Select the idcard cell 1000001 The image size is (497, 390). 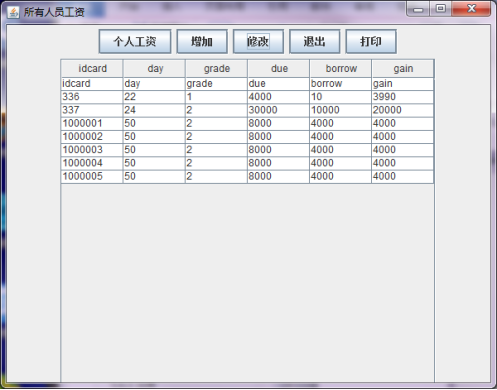tap(92, 124)
